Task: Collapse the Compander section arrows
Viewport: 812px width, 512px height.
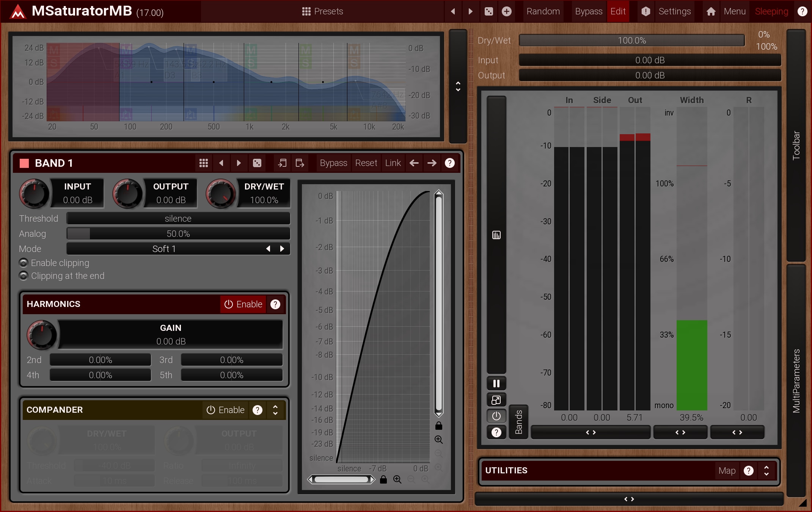Action: [x=275, y=410]
